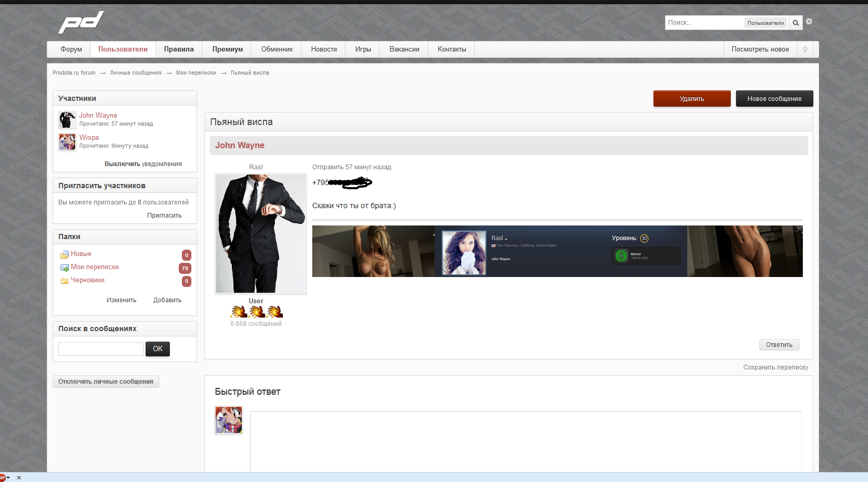Click 'Вы можете пригласить до 8 пользователей' text
The image size is (868, 482).
[x=124, y=202]
